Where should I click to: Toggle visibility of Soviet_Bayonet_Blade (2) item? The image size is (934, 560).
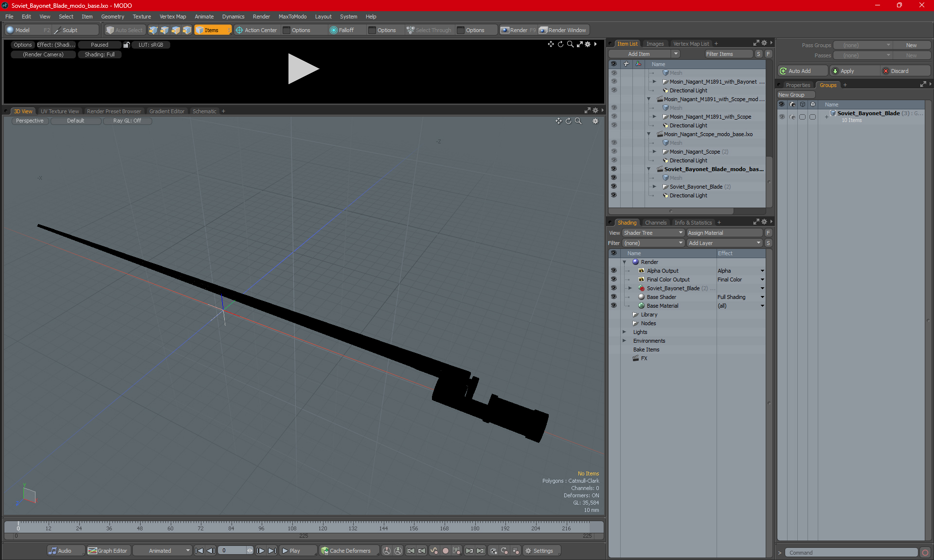[x=613, y=187]
